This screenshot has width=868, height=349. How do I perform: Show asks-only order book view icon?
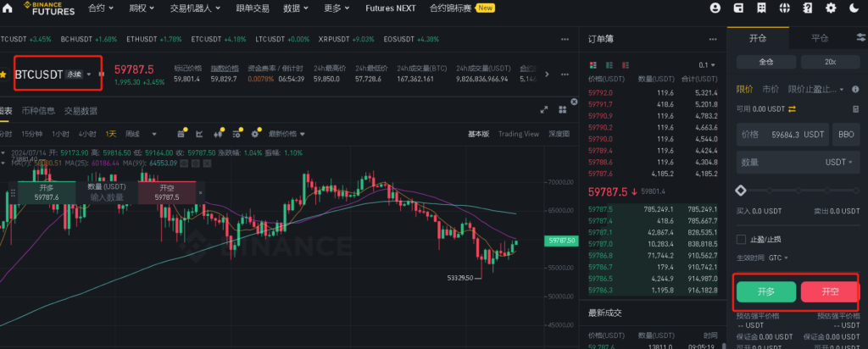[x=626, y=64]
